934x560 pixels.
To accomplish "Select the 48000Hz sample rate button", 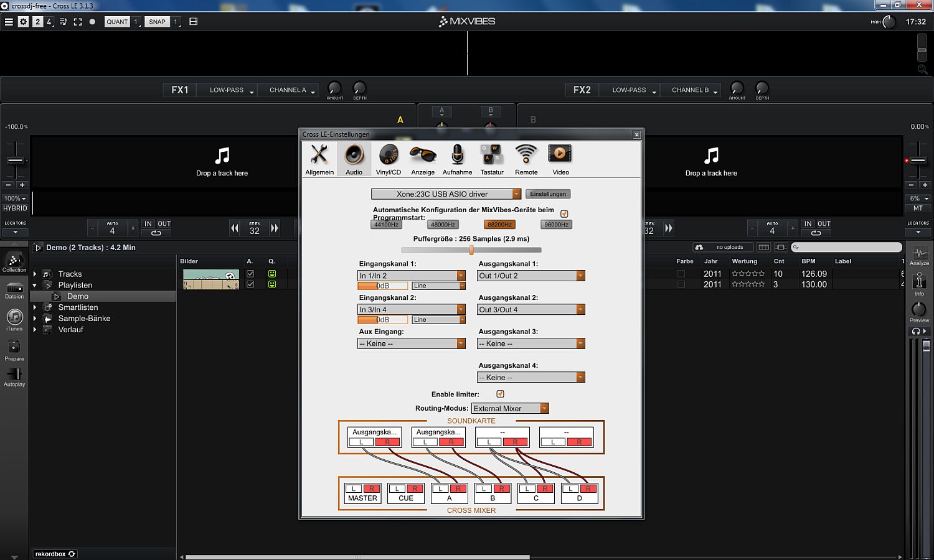I will tap(443, 225).
